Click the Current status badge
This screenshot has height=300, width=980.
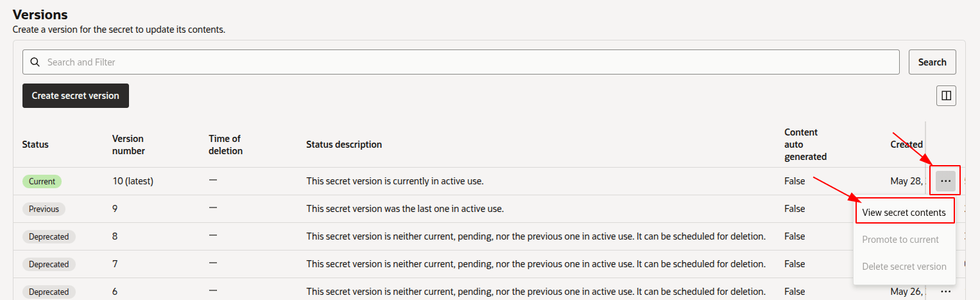point(42,182)
